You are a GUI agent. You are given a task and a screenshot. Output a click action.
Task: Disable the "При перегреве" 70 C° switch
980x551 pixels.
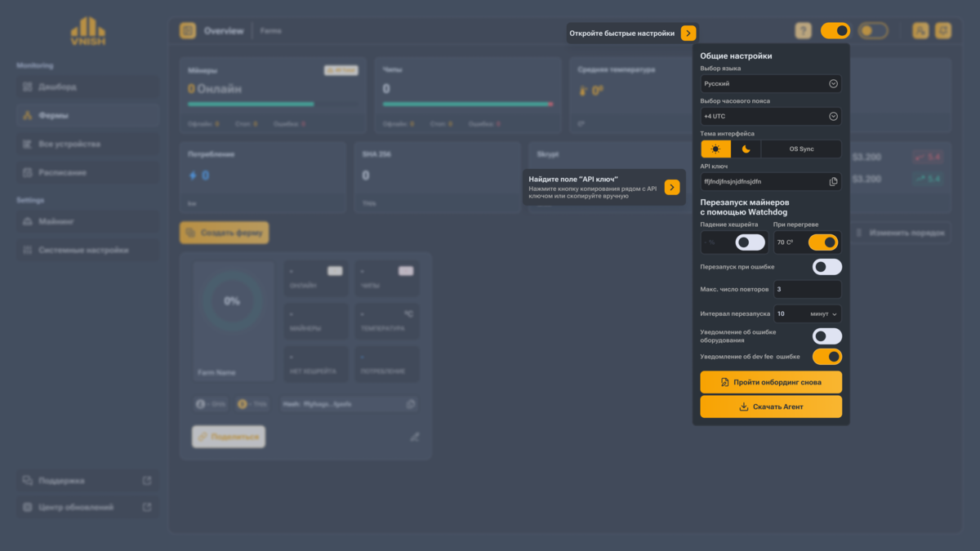[823, 242]
